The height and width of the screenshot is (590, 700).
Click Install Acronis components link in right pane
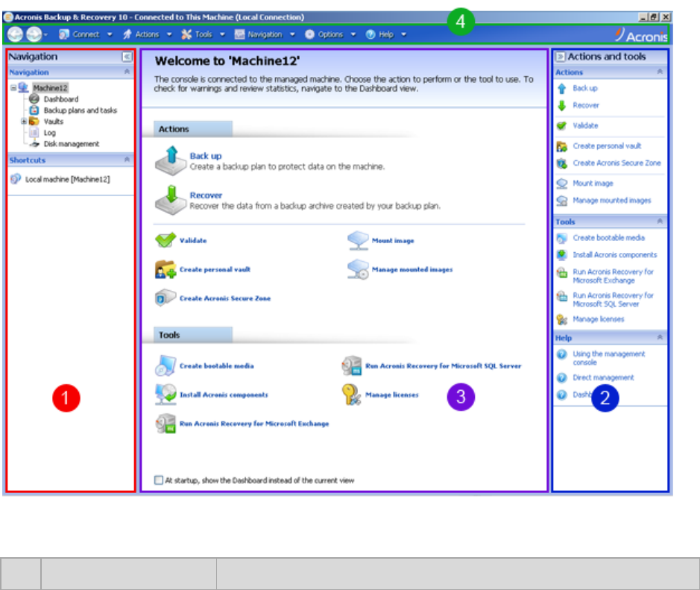(x=615, y=255)
